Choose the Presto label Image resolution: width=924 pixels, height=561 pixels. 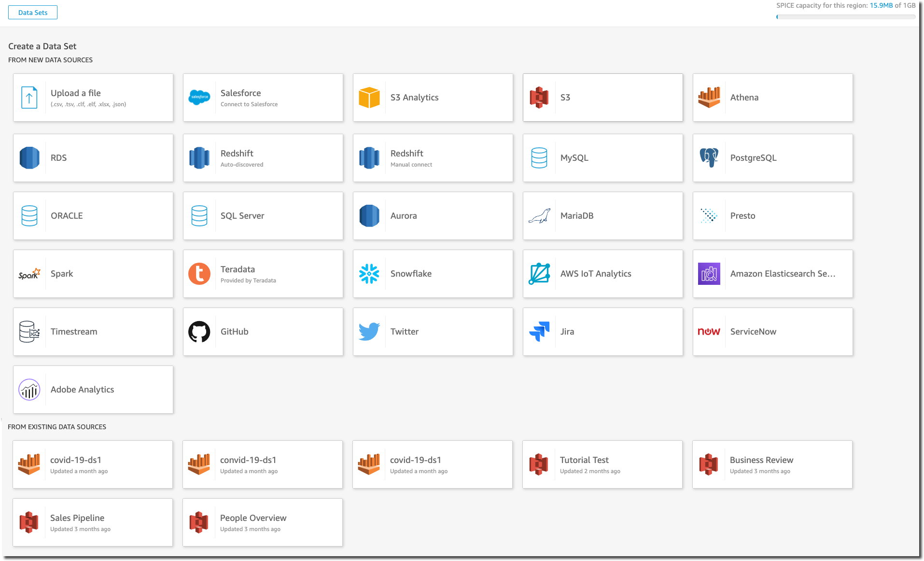pyautogui.click(x=743, y=216)
